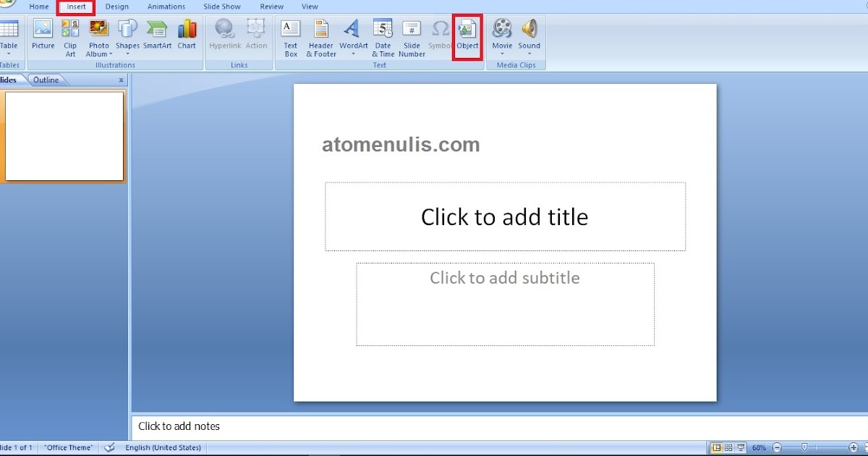Switch to the Review tab
Screen dimensions: 868x456
pyautogui.click(x=272, y=7)
